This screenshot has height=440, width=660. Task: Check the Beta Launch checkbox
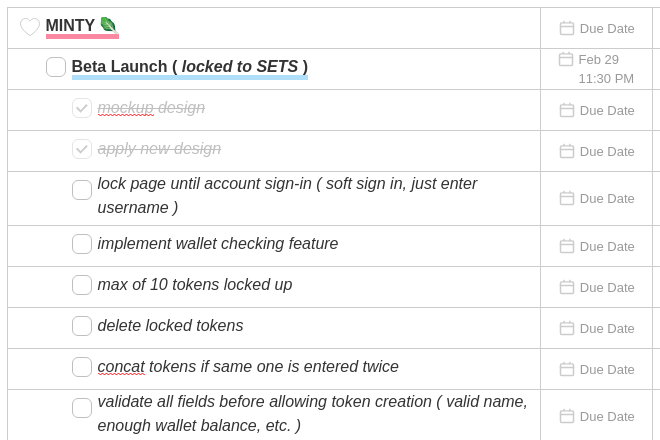point(56,67)
